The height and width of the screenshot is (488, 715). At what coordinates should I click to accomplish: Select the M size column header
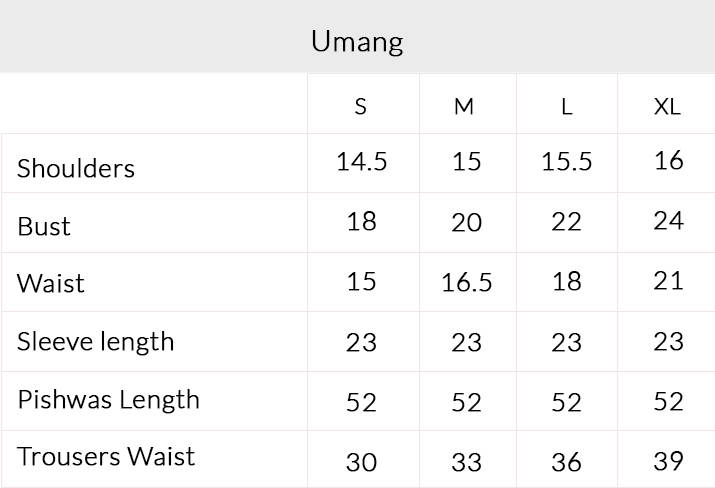[x=464, y=106]
